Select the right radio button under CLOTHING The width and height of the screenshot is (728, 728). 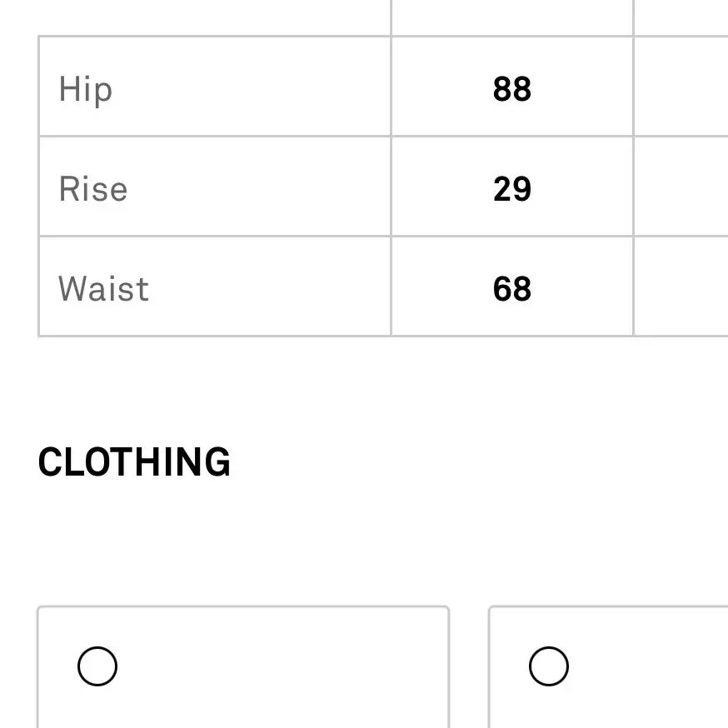549,666
